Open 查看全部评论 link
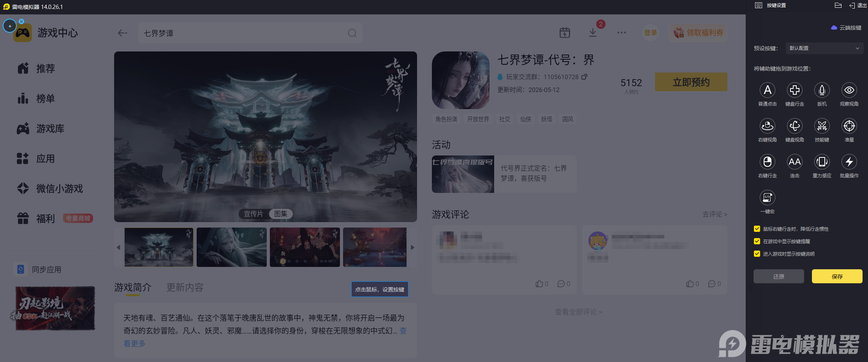 tap(579, 312)
